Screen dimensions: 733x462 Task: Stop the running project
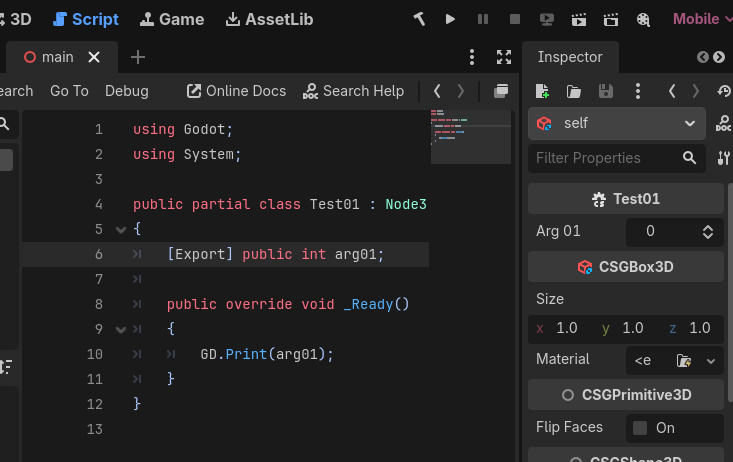515,19
